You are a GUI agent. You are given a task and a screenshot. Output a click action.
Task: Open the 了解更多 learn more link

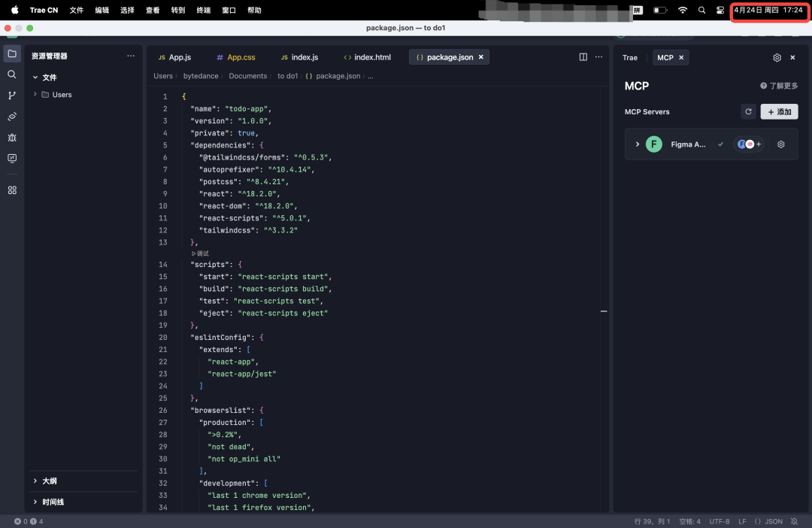point(779,86)
